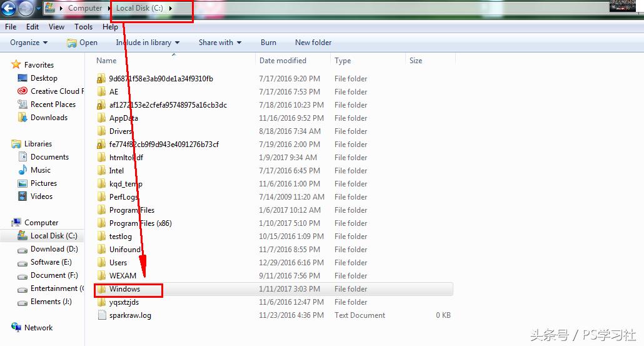The height and width of the screenshot is (346, 644).
Task: Select the testlog folder icon
Action: (101, 237)
